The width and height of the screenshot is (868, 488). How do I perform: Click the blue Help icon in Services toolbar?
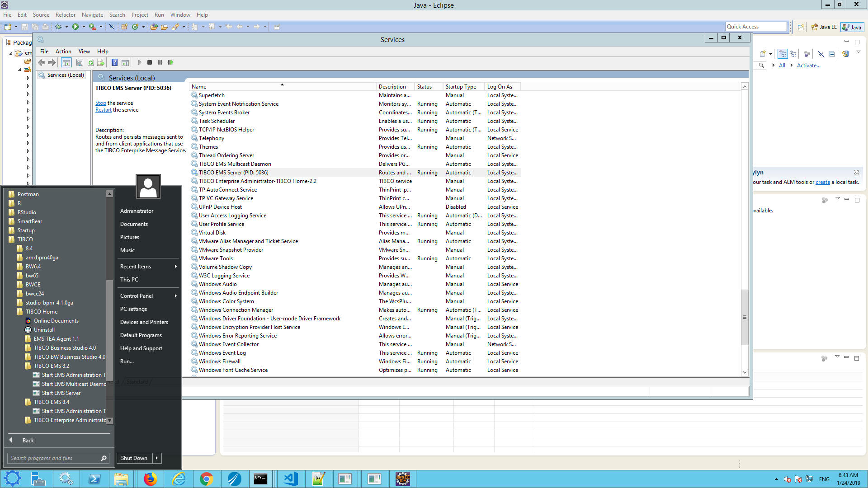point(114,63)
